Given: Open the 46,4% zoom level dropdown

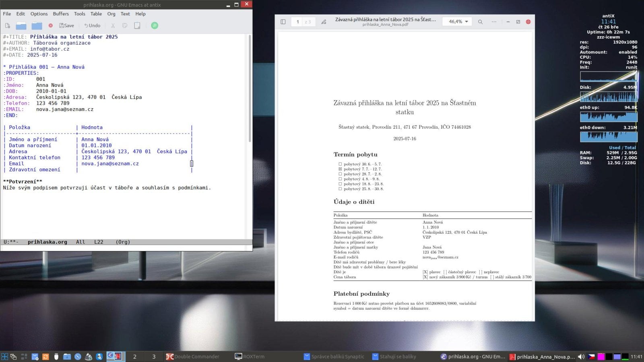Looking at the screenshot, I should pyautogui.click(x=457, y=22).
